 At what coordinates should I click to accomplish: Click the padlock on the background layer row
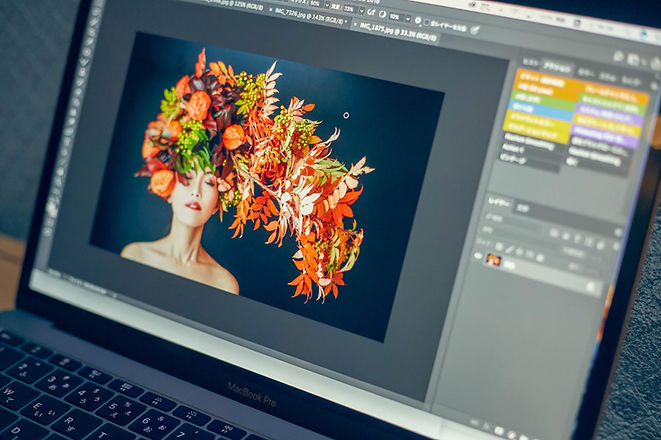[591, 287]
